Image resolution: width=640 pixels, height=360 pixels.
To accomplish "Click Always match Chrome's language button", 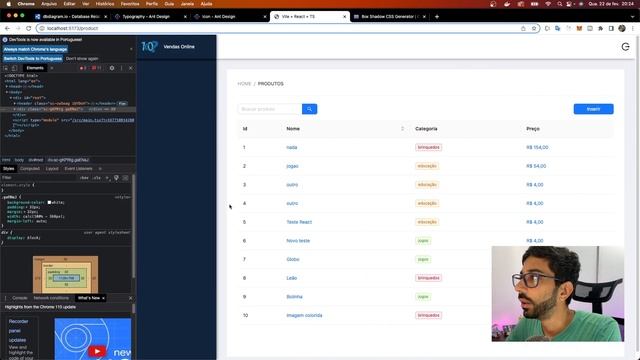I will point(35,49).
